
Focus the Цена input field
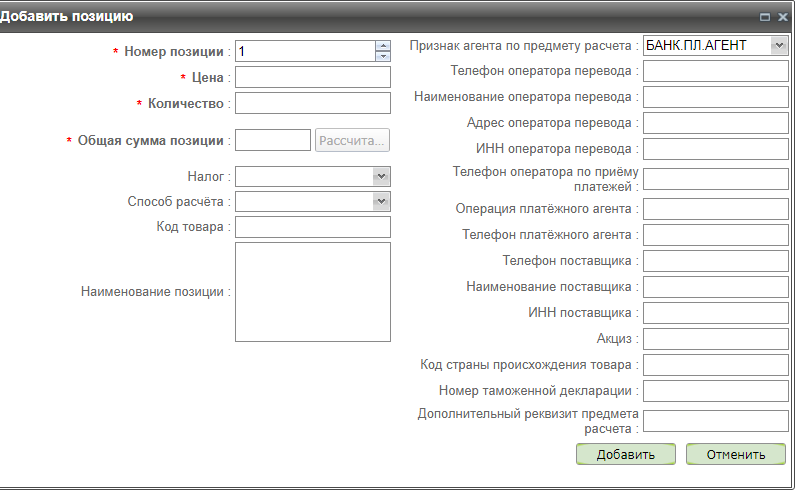point(312,78)
